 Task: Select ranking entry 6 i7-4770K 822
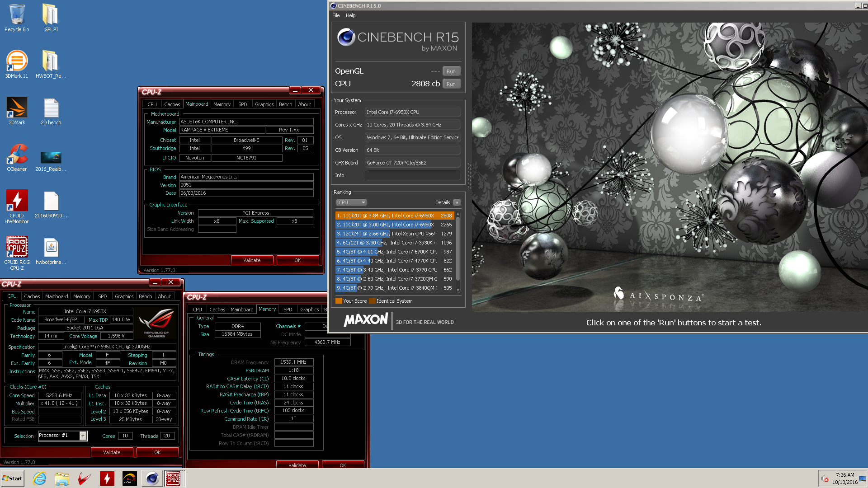coord(394,261)
